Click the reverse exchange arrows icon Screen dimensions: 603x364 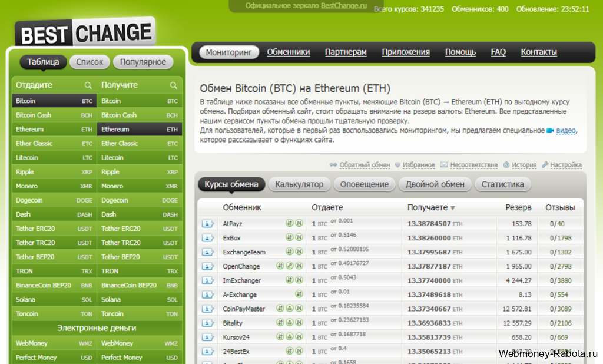click(x=333, y=165)
